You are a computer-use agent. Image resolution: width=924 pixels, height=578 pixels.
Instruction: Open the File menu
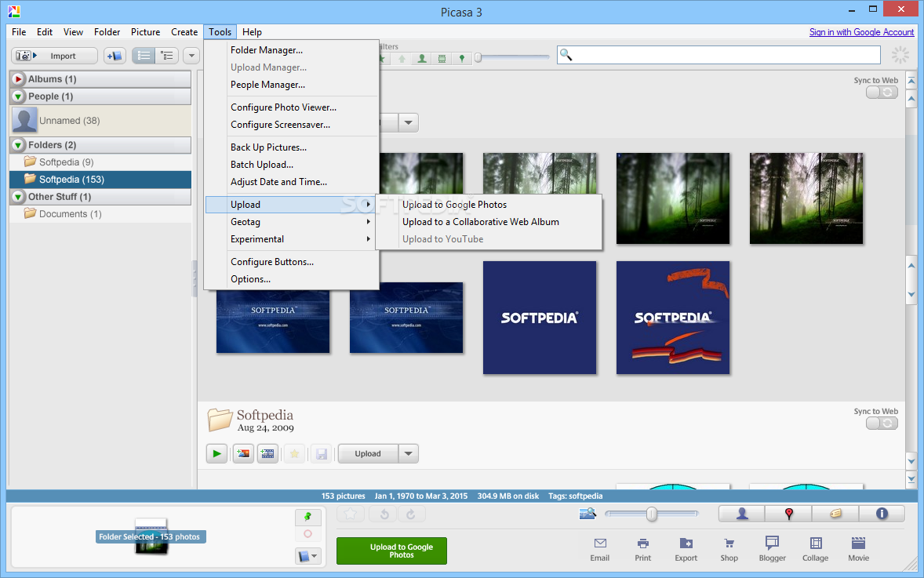pos(19,32)
